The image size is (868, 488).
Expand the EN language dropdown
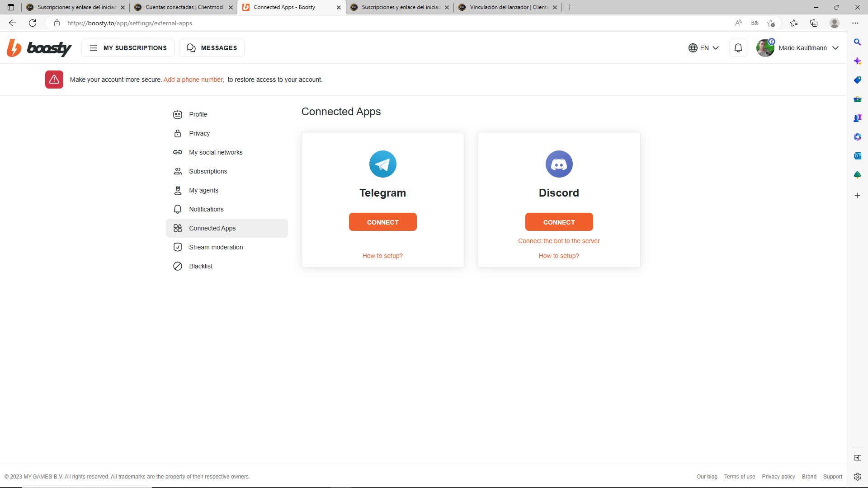703,48
